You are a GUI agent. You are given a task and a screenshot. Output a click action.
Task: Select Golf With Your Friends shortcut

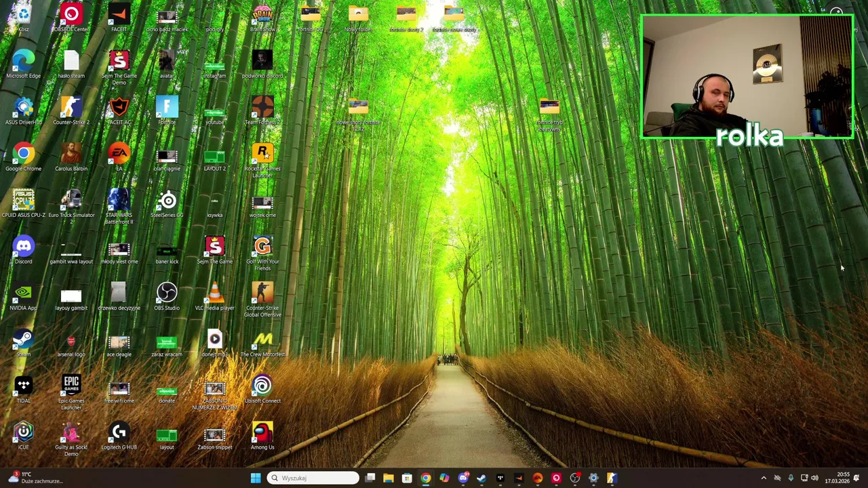(x=262, y=253)
